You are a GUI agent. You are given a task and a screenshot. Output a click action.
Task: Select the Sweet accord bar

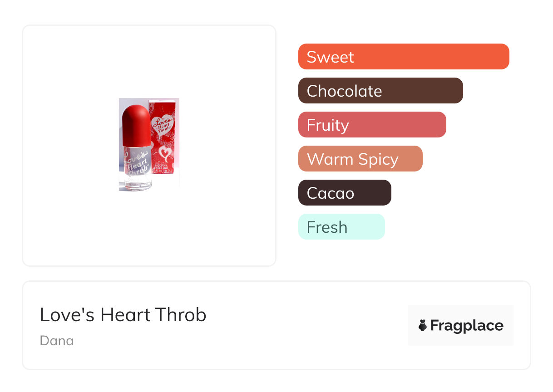[403, 57]
